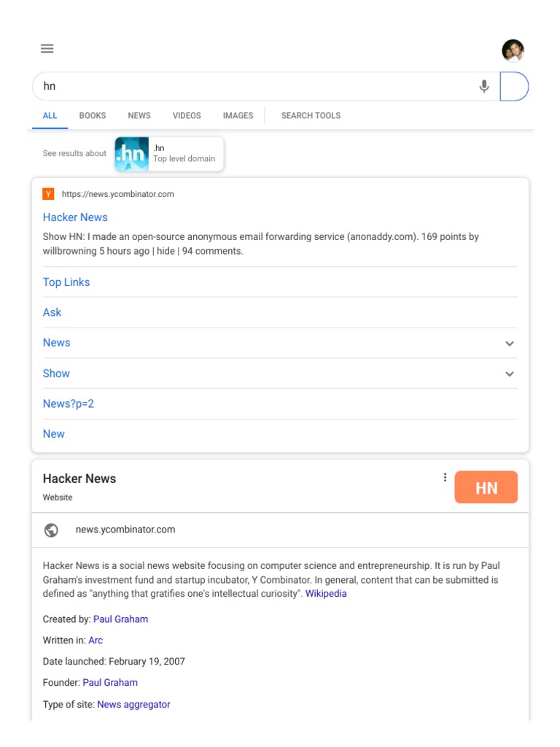Open the Search Tools menu
Viewport: 560px width, 747px height.
(x=311, y=116)
